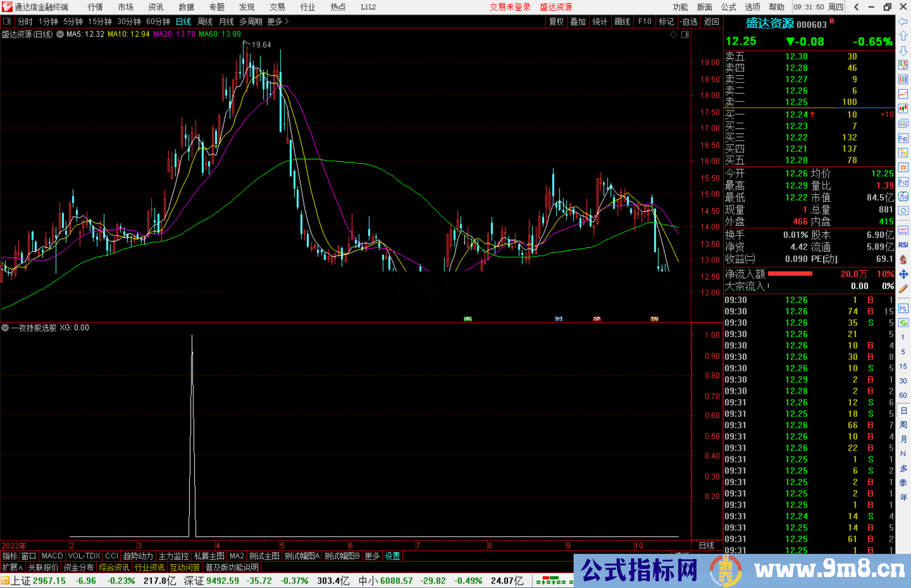911x588 pixels.
Task: Open the 市场 menu
Action: tap(125, 7)
